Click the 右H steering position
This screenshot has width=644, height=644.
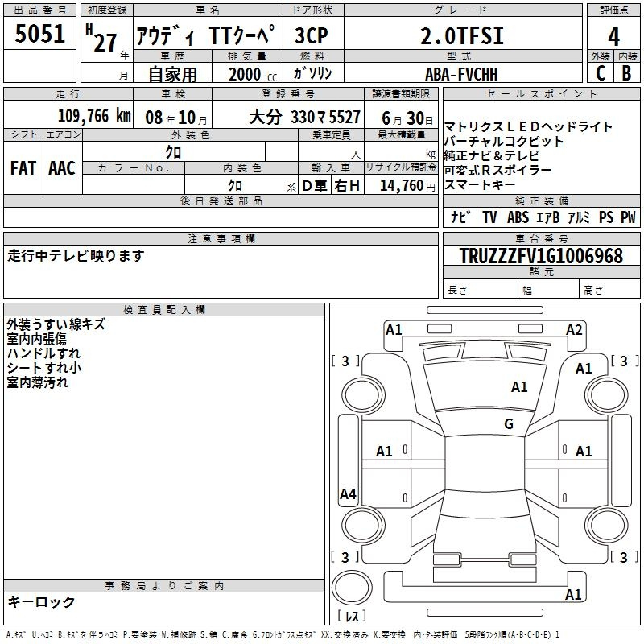[x=347, y=186]
